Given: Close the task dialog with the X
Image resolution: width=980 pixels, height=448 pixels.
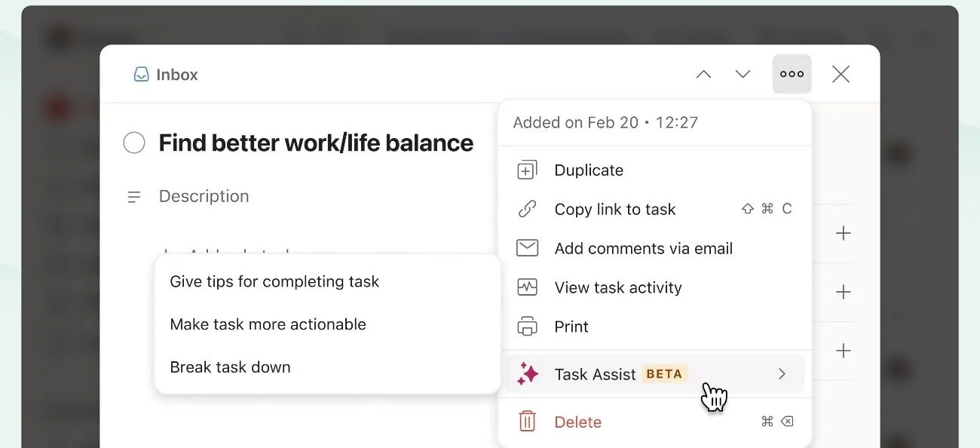Looking at the screenshot, I should coord(841,74).
